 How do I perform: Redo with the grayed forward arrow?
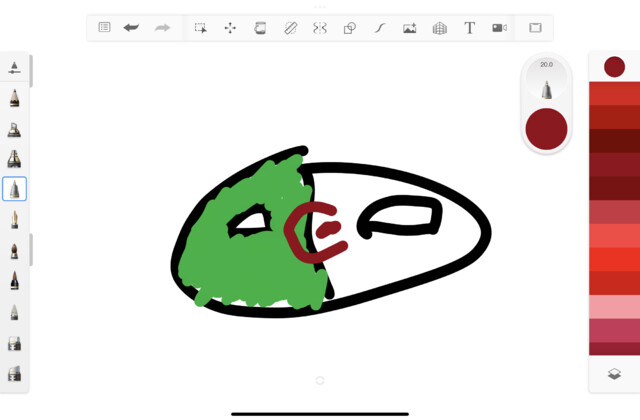pyautogui.click(x=162, y=28)
